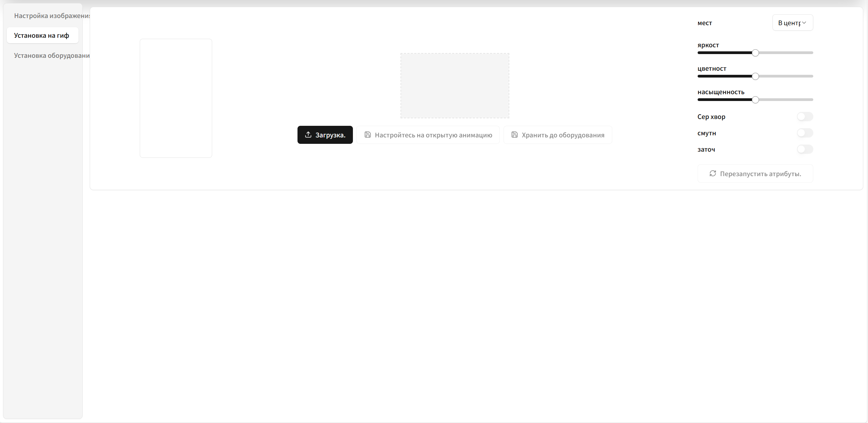Click Перезапустить атрибуты reset button

[755, 174]
